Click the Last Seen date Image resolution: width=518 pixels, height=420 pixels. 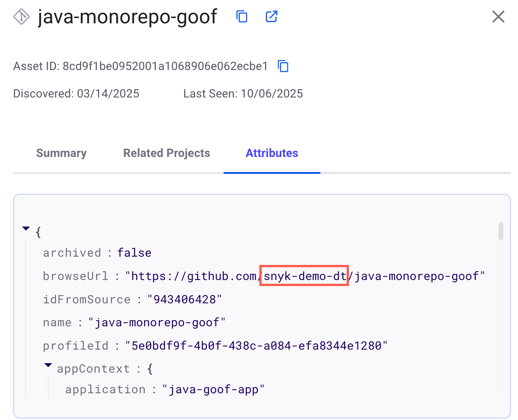[x=271, y=94]
